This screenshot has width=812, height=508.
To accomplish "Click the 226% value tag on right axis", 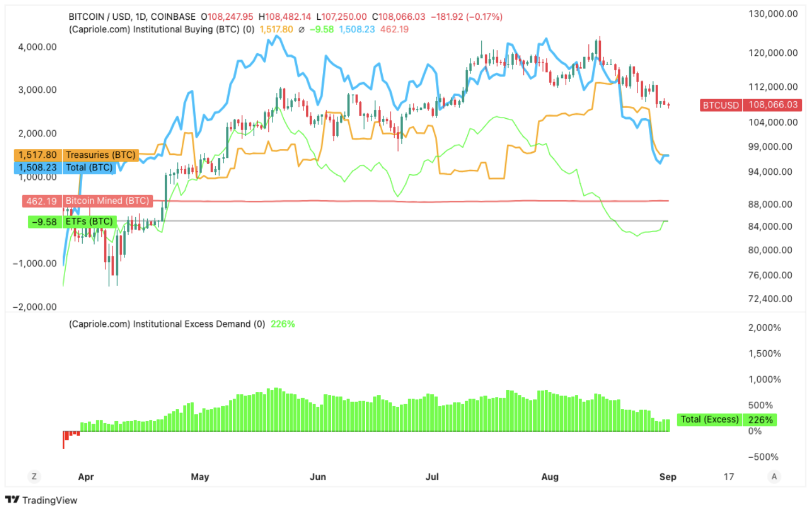I will [760, 420].
